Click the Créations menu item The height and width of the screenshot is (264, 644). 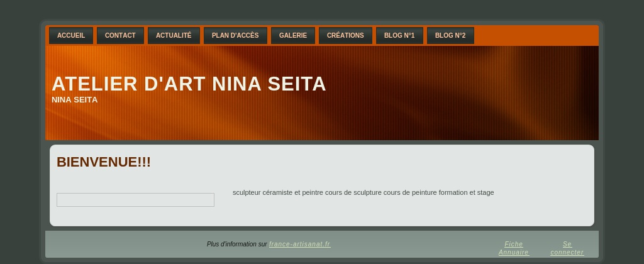tap(345, 35)
